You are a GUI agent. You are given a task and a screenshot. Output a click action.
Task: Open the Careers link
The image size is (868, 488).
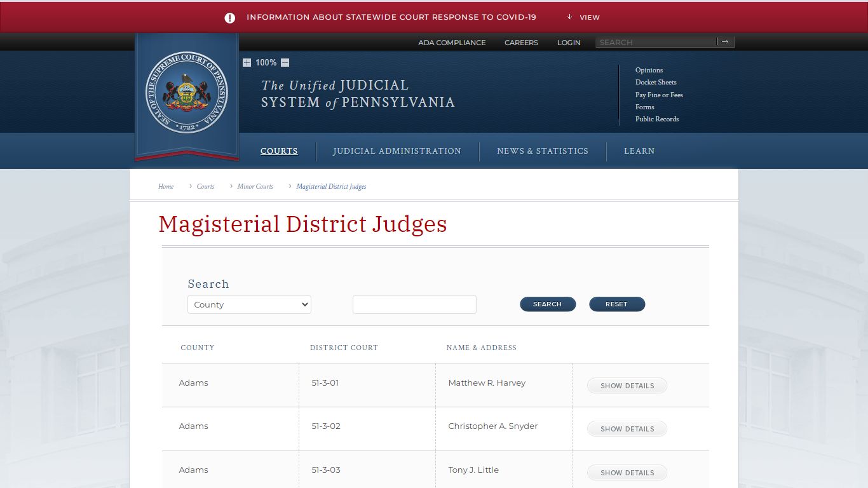(x=521, y=43)
